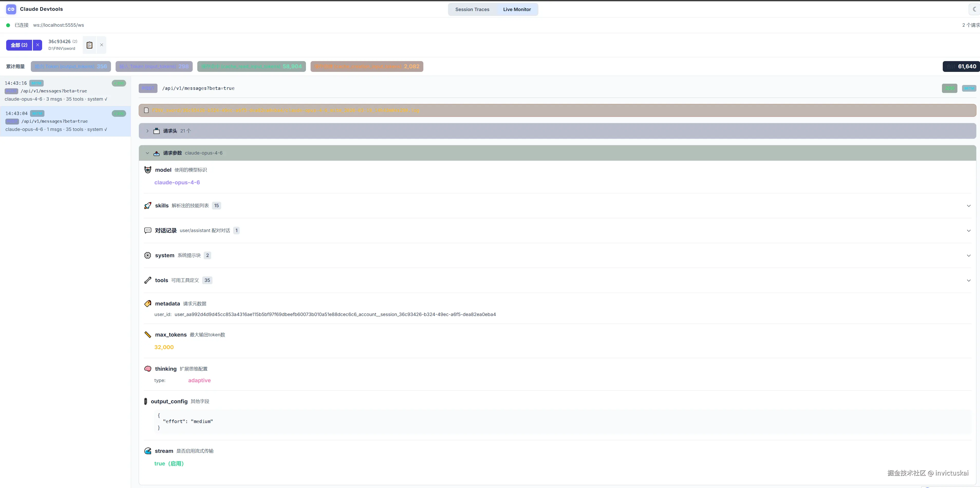Click the Claude Devtools CD logo

(x=11, y=9)
